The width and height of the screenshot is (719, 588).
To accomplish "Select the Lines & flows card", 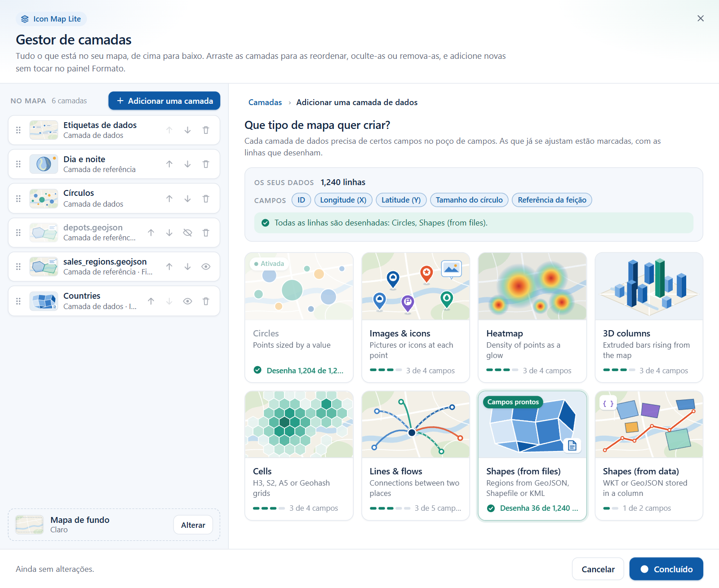I will (416, 455).
